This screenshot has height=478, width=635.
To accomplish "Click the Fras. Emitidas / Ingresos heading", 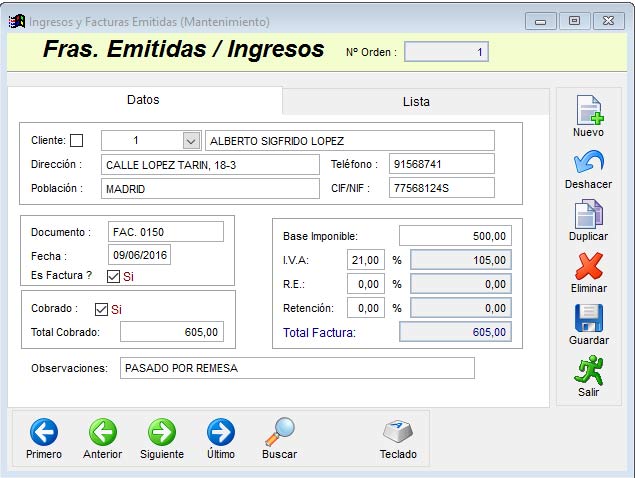I will (183, 49).
